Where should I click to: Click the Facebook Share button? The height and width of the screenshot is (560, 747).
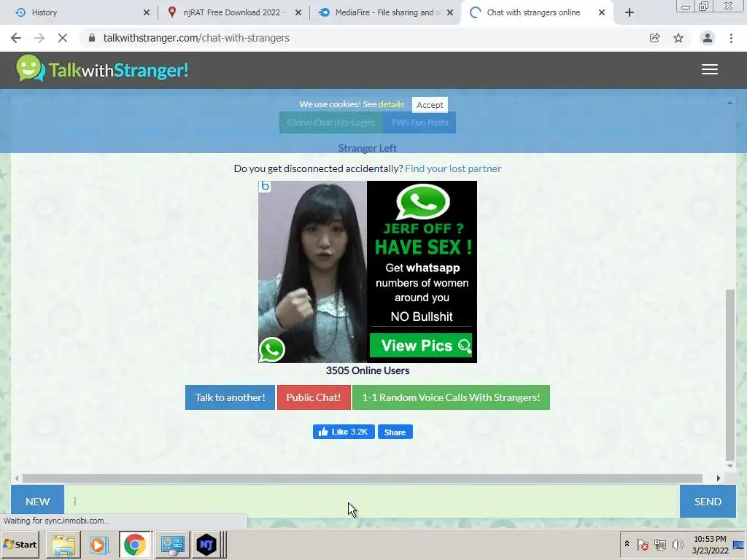(x=395, y=432)
